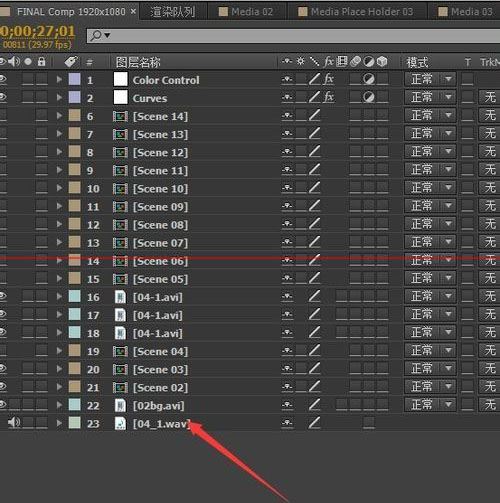Expand the Curves layer properties
The width and height of the screenshot is (500, 503).
click(59, 98)
